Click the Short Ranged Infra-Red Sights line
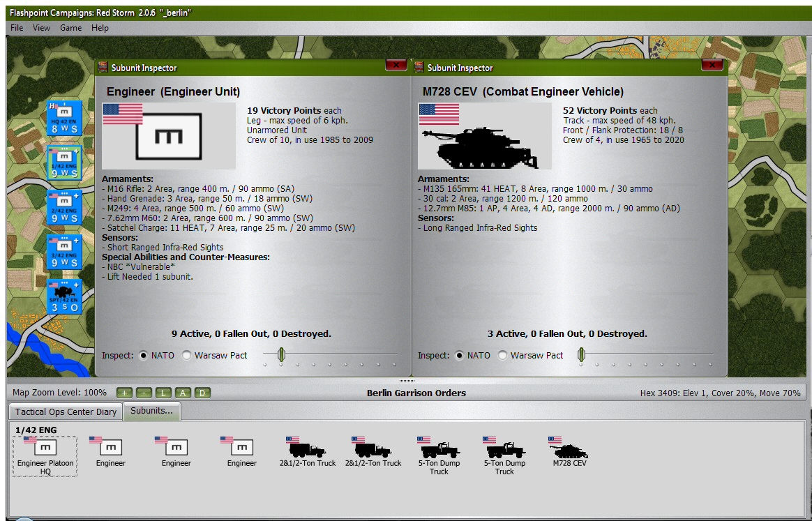Viewport: 812px width, 521px height. tap(163, 247)
